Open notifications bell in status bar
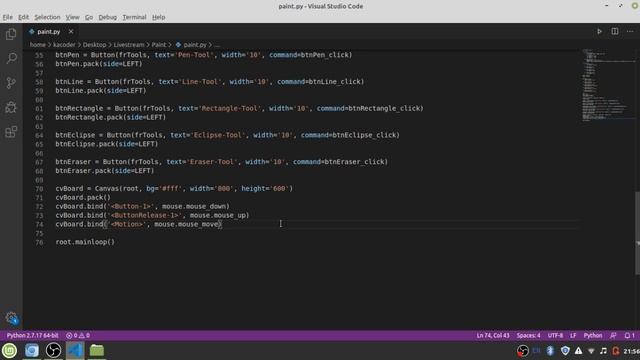The height and width of the screenshot is (360, 640). pos(629,336)
